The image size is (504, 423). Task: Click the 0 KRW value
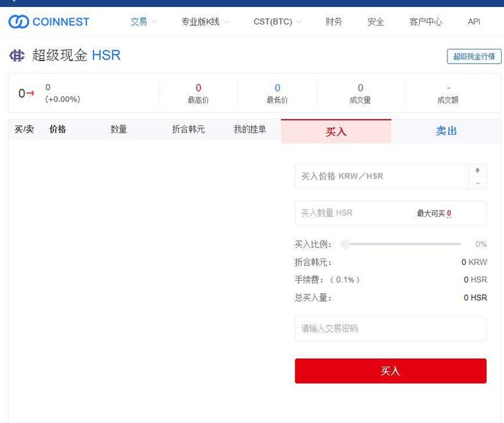click(x=474, y=263)
